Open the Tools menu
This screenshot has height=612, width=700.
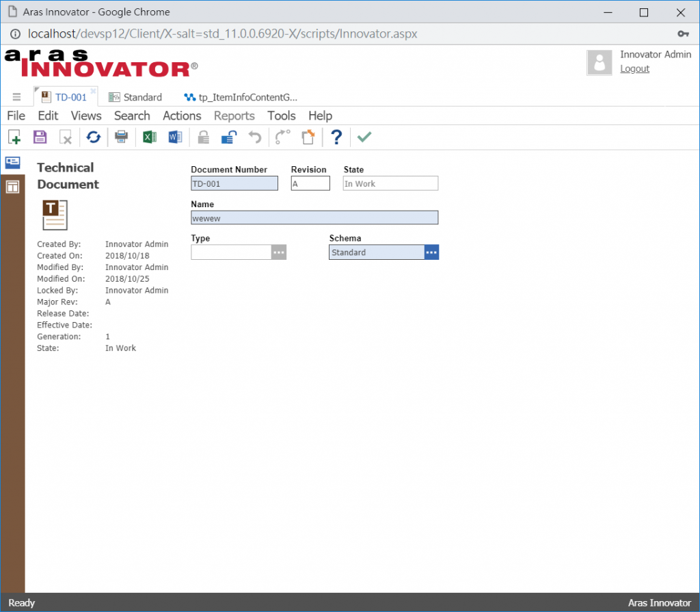point(281,116)
